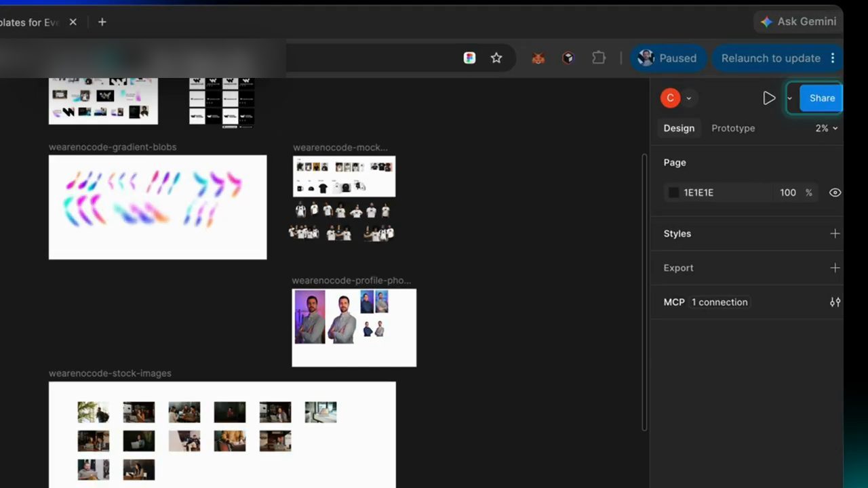This screenshot has height=488, width=868.
Task: Click the cube extension icon
Action: click(x=568, y=58)
